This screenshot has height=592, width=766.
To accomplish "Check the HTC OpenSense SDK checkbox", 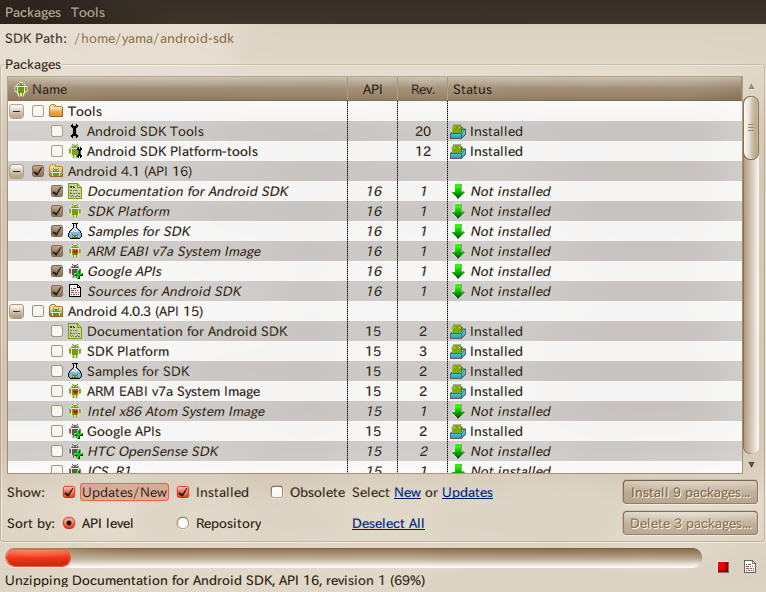I will click(x=57, y=451).
